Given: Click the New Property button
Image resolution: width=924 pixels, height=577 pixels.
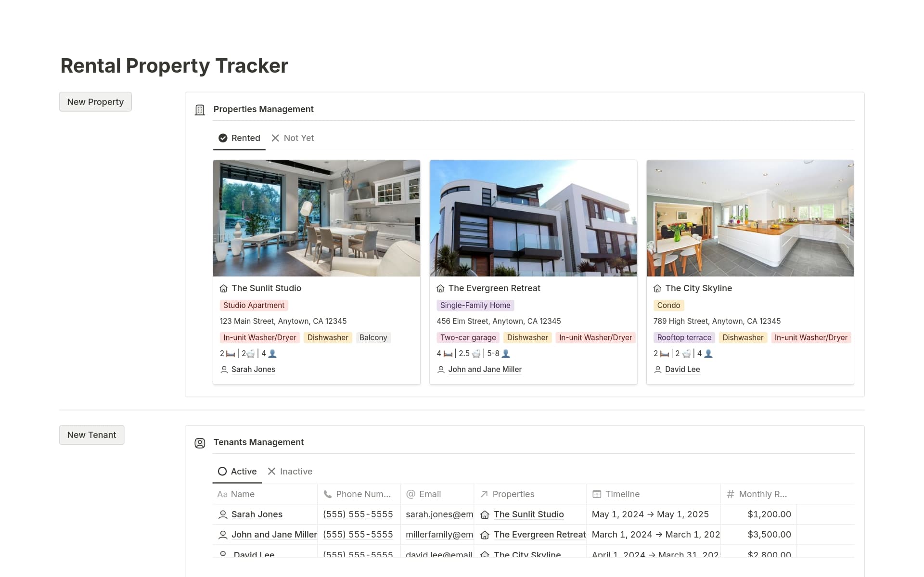Looking at the screenshot, I should 95,102.
